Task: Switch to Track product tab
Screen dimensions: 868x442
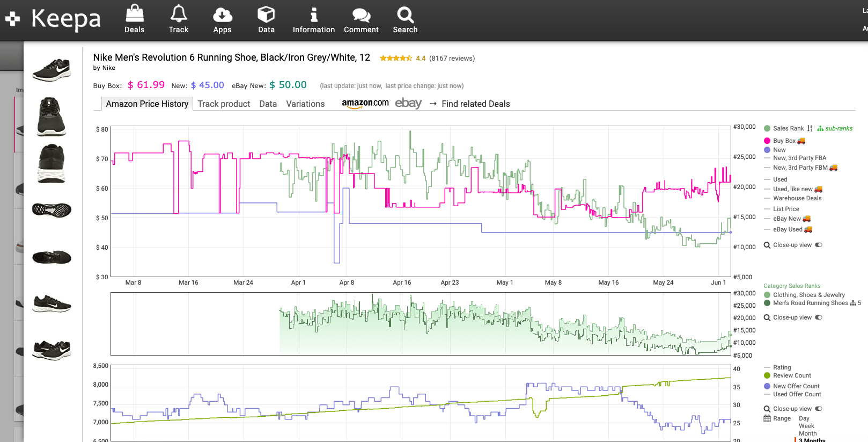Action: tap(224, 104)
